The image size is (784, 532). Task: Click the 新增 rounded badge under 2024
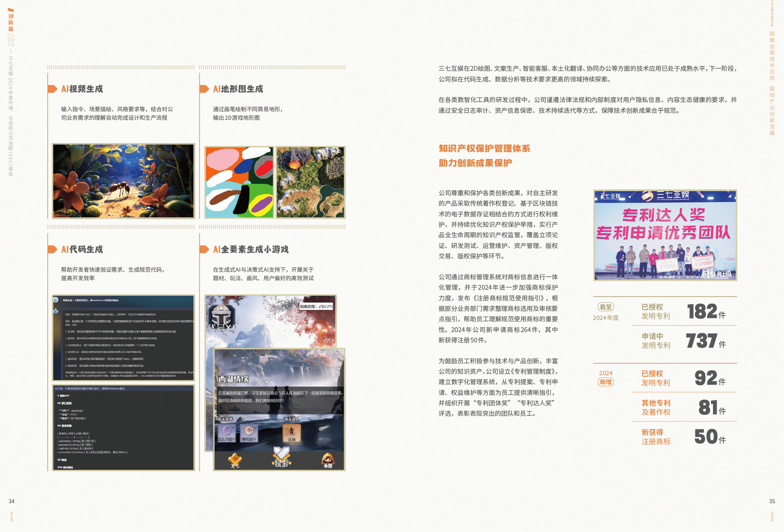click(x=605, y=382)
